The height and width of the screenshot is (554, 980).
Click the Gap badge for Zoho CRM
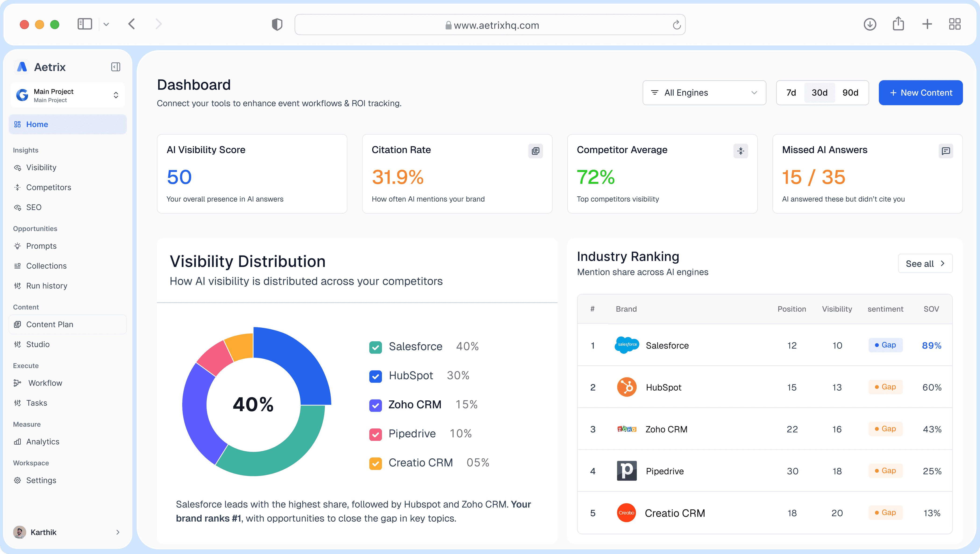click(885, 429)
